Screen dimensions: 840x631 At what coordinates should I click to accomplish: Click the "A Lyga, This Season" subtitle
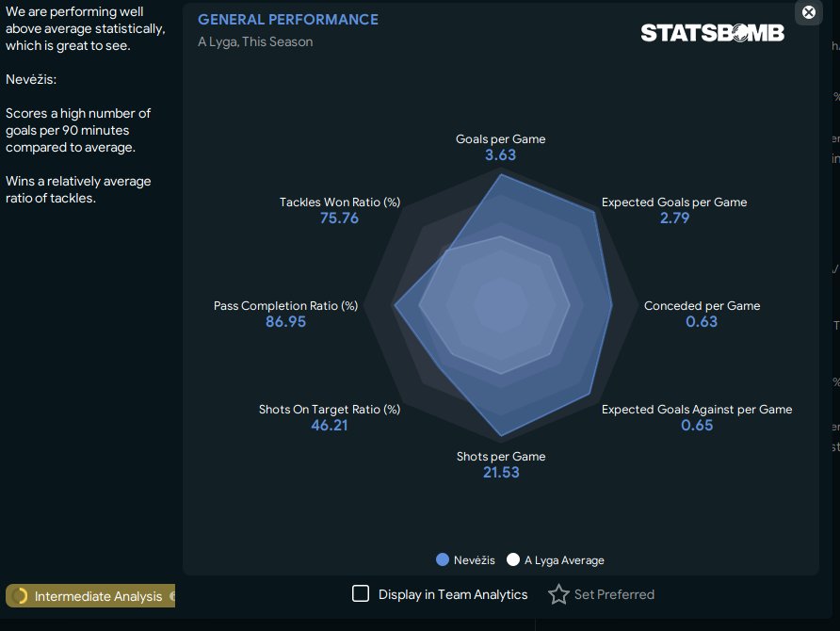pyautogui.click(x=255, y=42)
